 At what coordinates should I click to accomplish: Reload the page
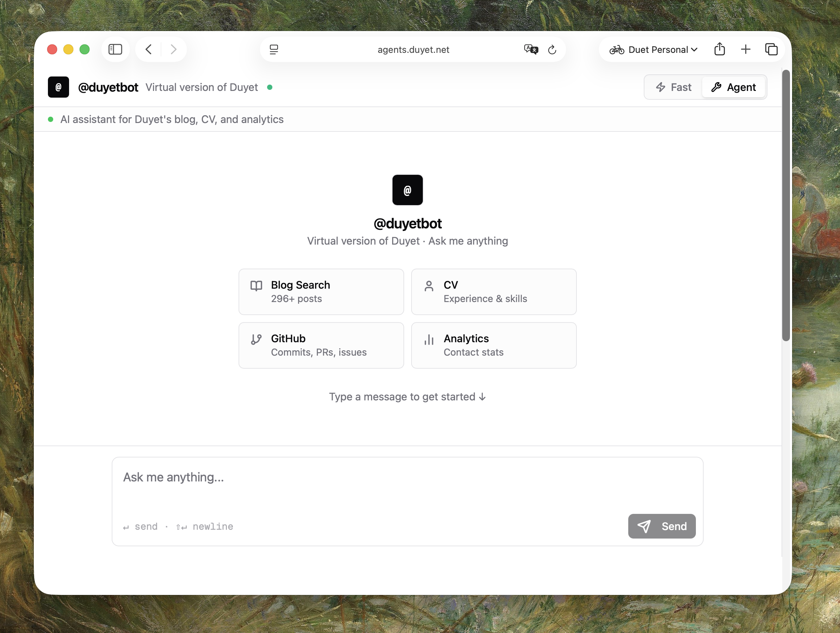tap(552, 49)
